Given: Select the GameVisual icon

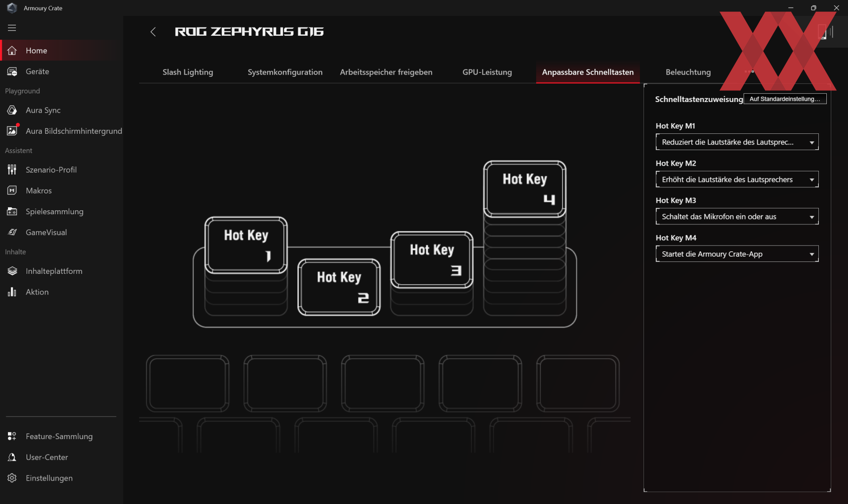Looking at the screenshot, I should coord(12,232).
